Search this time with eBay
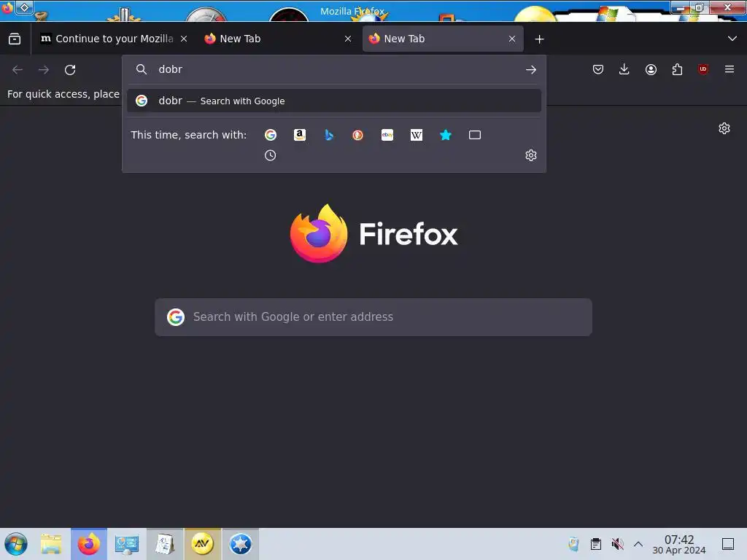The image size is (747, 560). coord(387,135)
